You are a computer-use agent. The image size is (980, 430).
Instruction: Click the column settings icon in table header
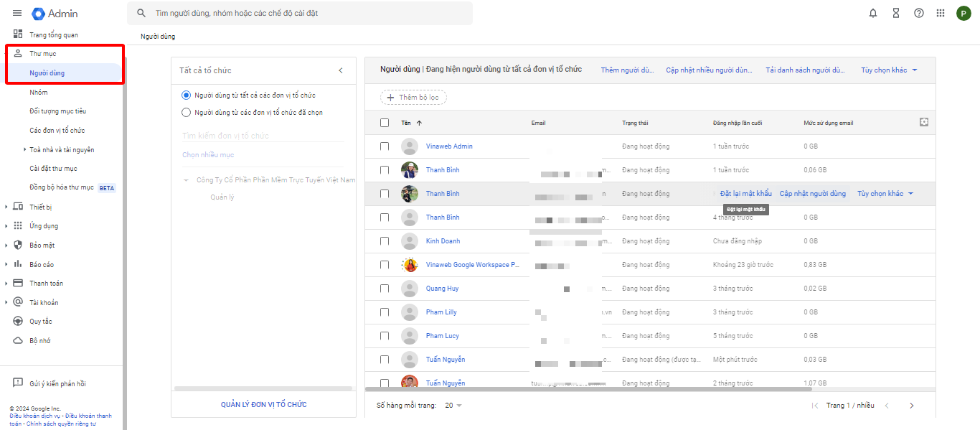click(x=924, y=122)
